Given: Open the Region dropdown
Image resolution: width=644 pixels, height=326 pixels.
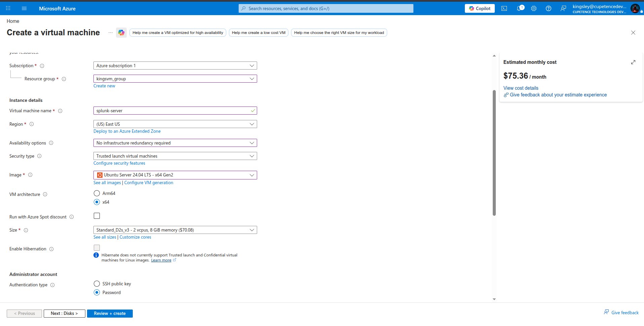Looking at the screenshot, I should click(x=175, y=124).
